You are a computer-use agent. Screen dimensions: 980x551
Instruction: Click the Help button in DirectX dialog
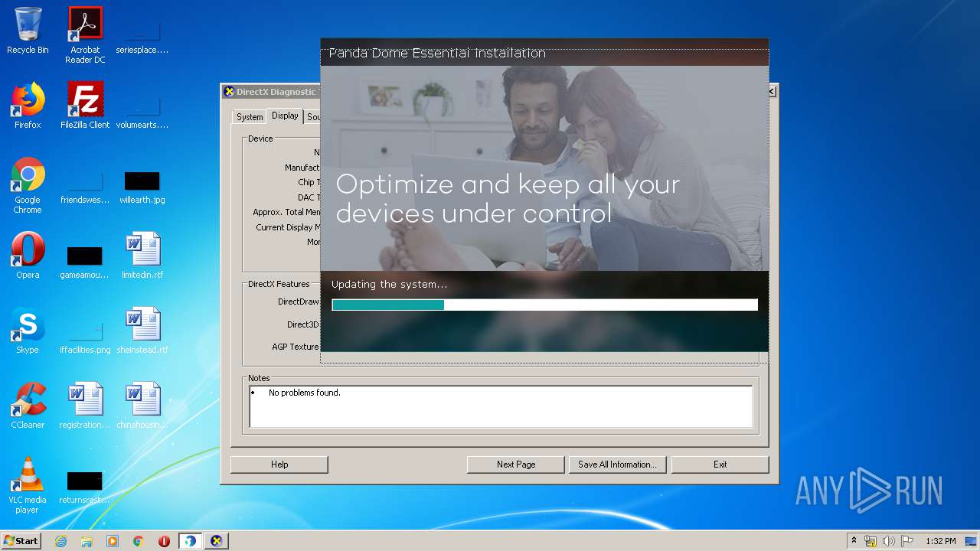click(x=279, y=465)
